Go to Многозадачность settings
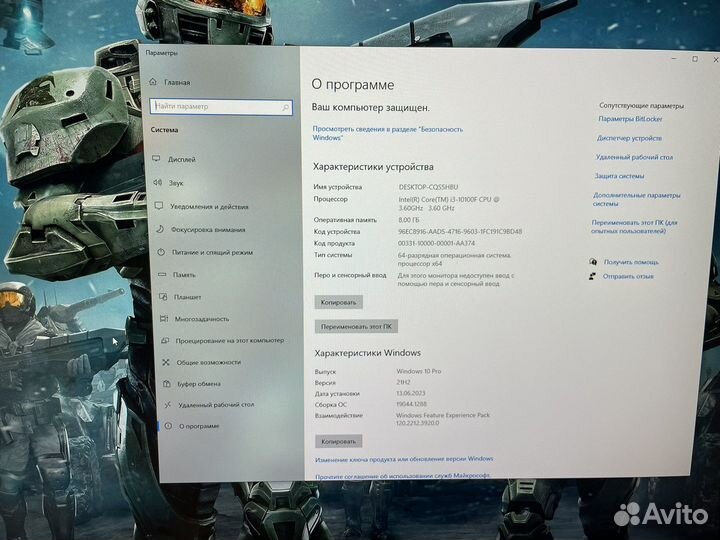 202,319
